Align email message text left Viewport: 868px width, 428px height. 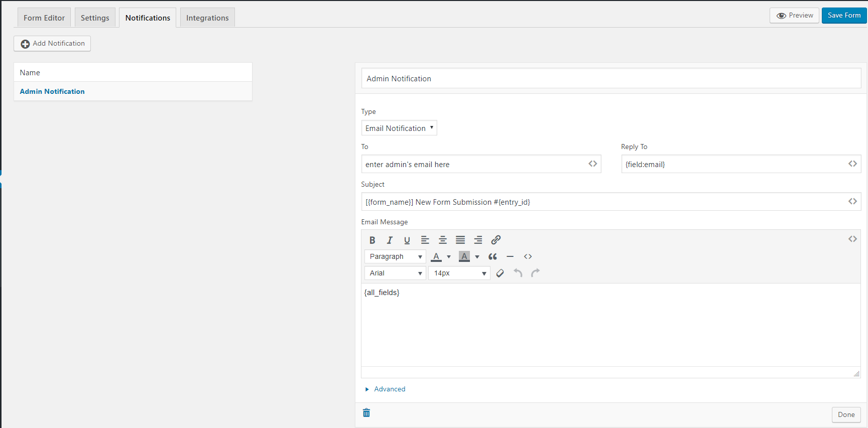[x=425, y=240]
